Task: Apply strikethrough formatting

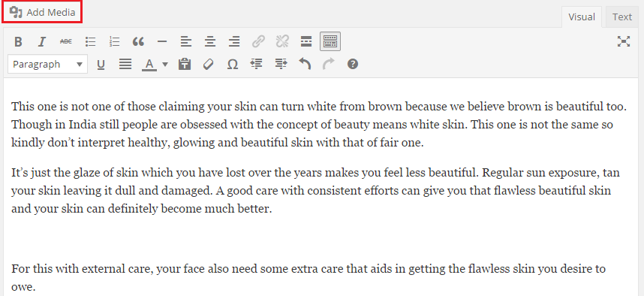Action: pos(66,41)
